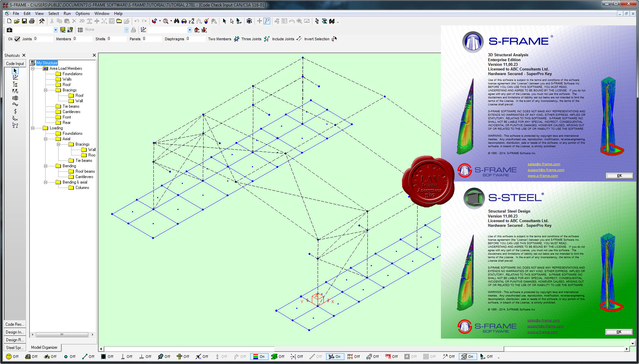
Task: Collapse the Area Load Members tree node
Action: pyautogui.click(x=33, y=68)
